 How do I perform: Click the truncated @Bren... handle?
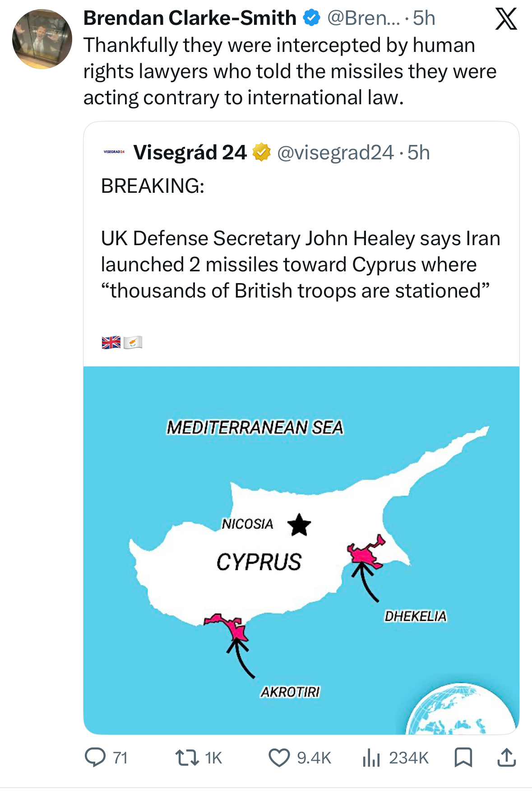click(363, 18)
